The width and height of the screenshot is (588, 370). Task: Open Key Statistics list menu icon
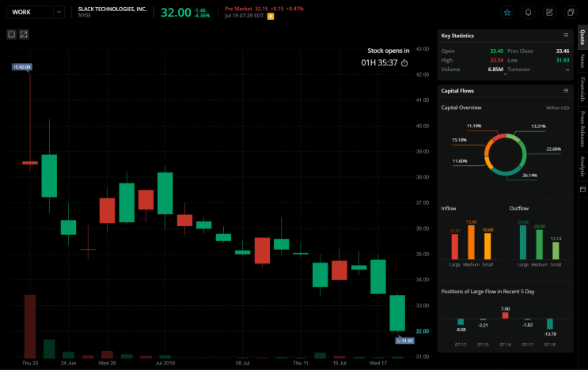point(566,36)
